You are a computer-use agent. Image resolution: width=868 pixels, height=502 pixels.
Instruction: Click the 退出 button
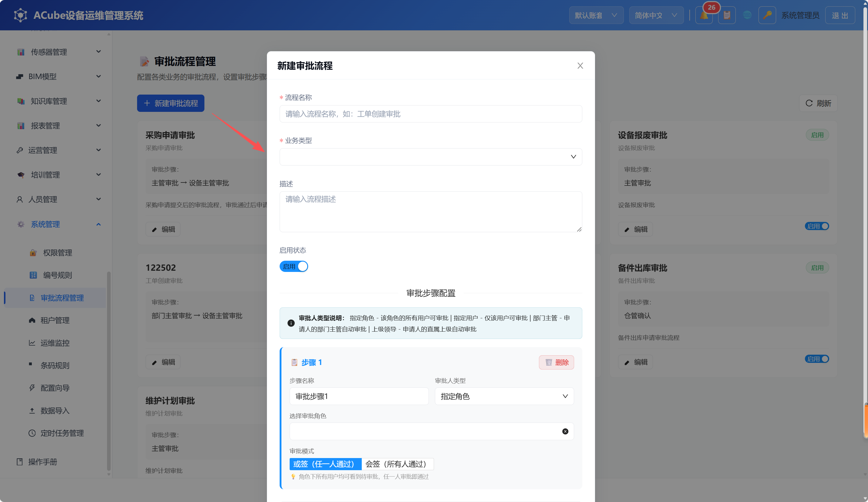point(840,15)
